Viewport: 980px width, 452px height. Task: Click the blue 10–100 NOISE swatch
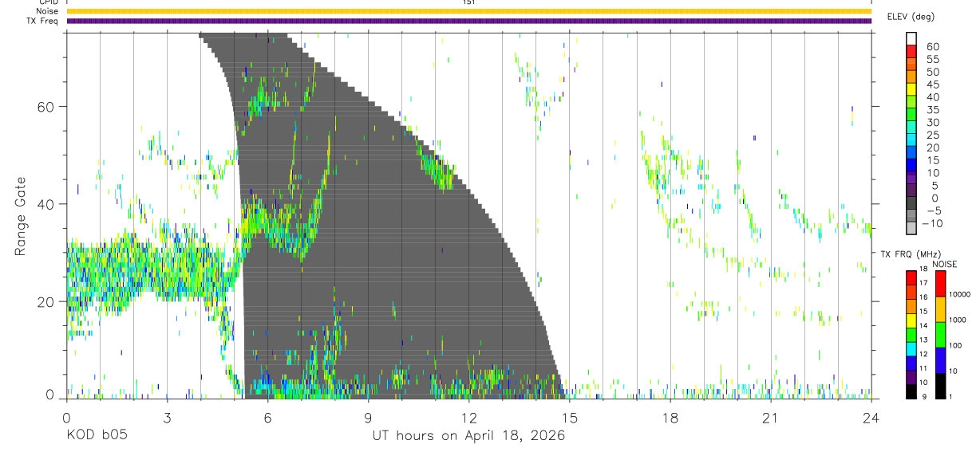(940, 360)
